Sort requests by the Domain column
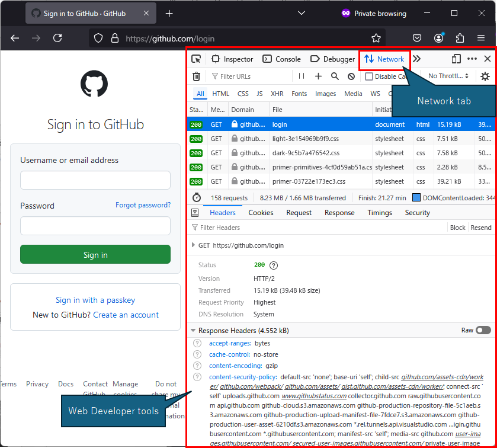This screenshot has height=448, width=497. pos(249,110)
